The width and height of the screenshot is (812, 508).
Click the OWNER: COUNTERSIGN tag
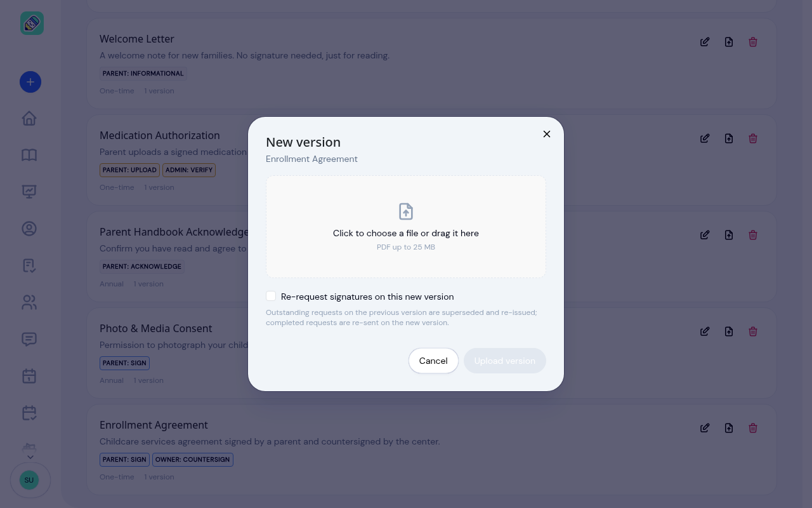click(193, 460)
